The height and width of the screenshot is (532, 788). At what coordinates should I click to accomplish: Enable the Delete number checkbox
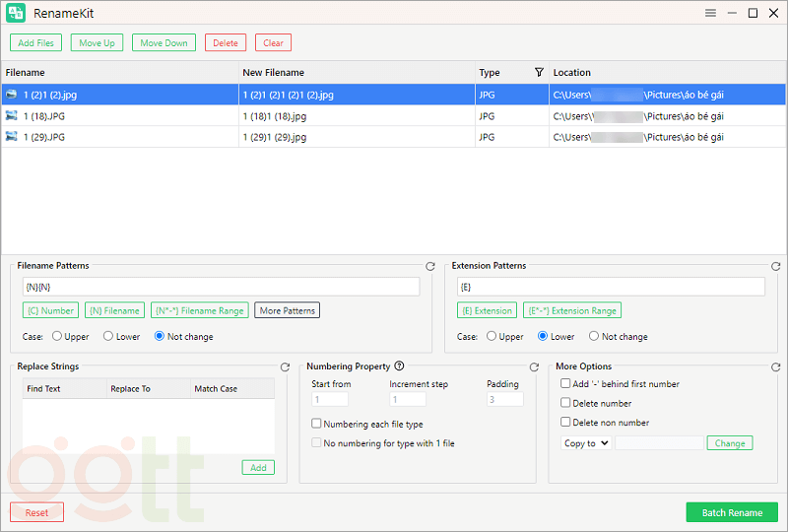coord(565,403)
